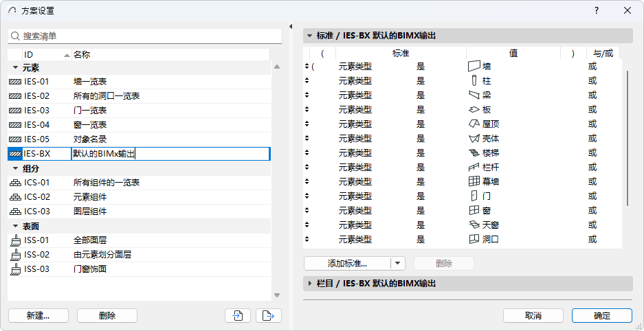The image size is (644, 331).
Task: Collapse the 表面 group
Action: click(x=15, y=226)
